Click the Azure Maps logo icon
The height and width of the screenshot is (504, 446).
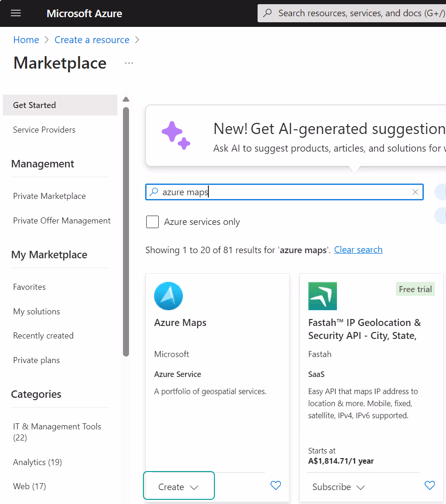(168, 296)
